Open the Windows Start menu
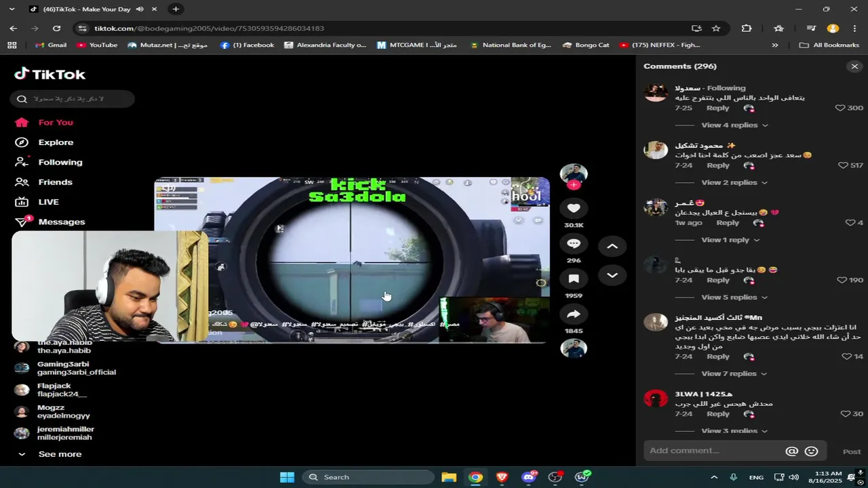This screenshot has height=488, width=868. tap(287, 477)
